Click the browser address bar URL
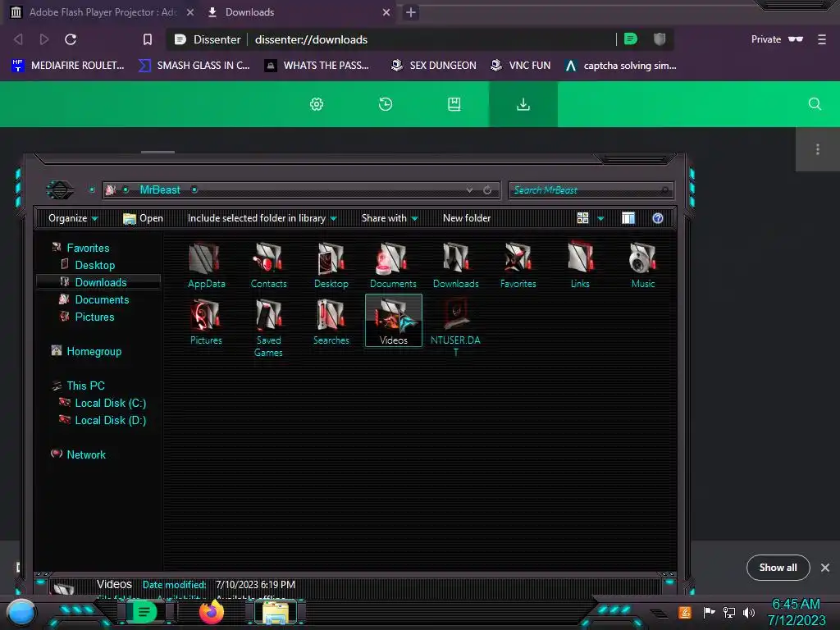The width and height of the screenshot is (840, 630). pos(311,39)
